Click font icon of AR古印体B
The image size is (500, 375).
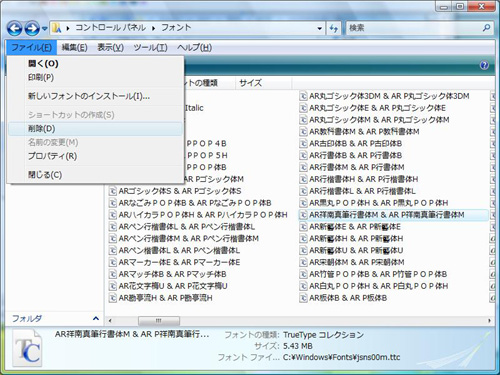pos(303,144)
